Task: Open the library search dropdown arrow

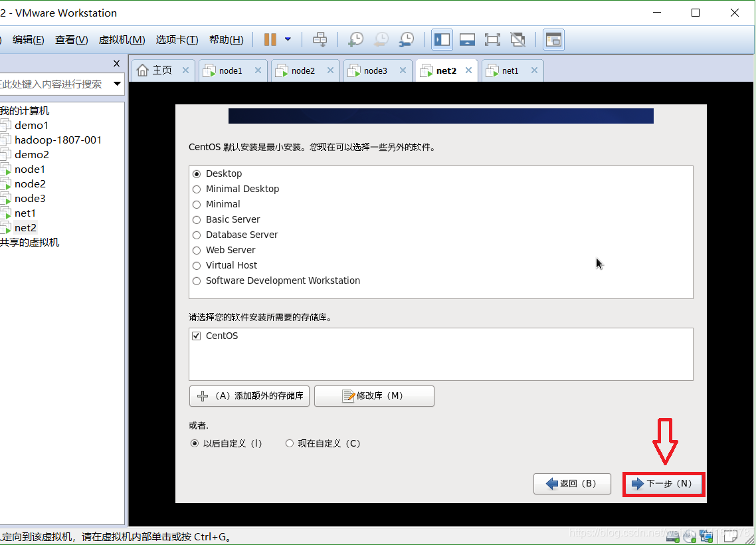Action: click(117, 84)
